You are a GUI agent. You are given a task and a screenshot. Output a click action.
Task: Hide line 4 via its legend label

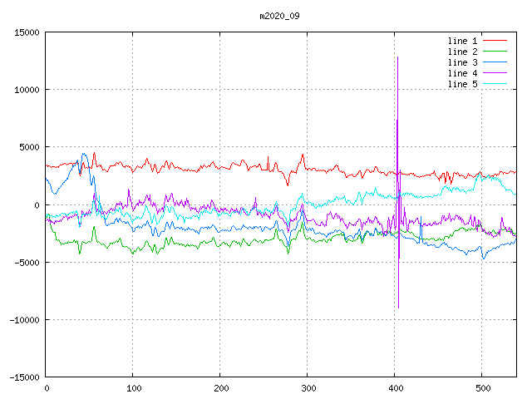(x=462, y=73)
